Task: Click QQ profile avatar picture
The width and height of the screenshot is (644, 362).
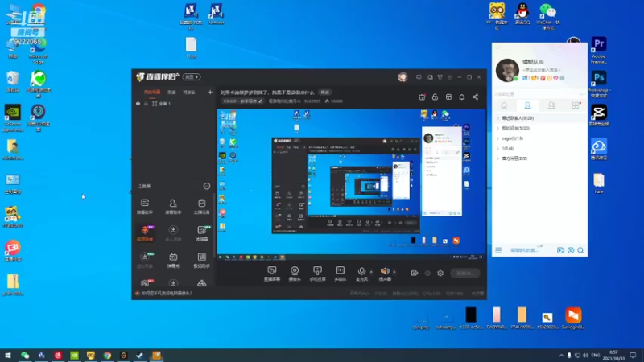Action: (507, 70)
